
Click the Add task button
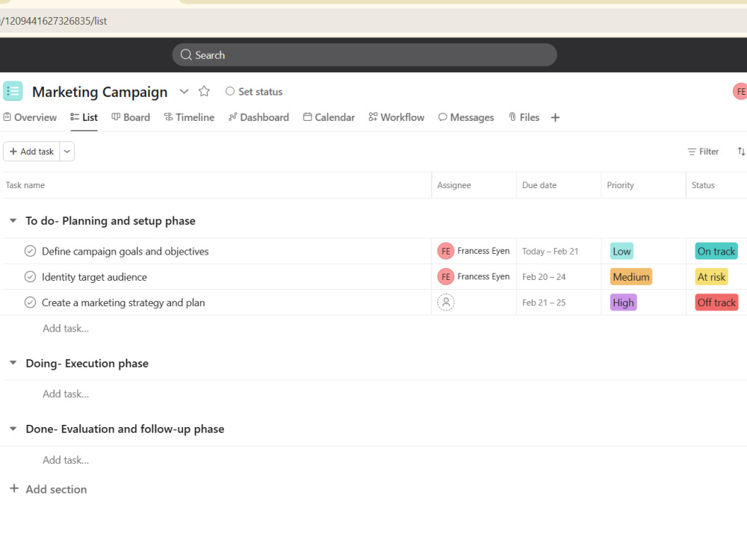pyautogui.click(x=31, y=152)
